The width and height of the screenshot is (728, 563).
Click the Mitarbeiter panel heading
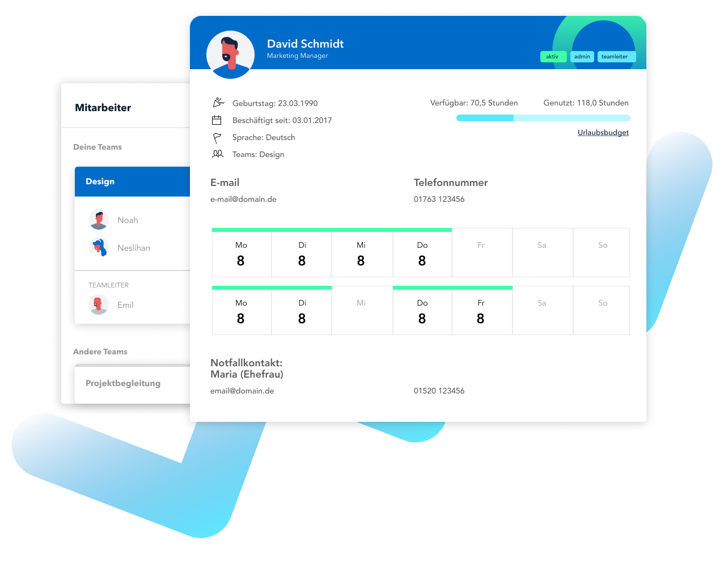103,108
